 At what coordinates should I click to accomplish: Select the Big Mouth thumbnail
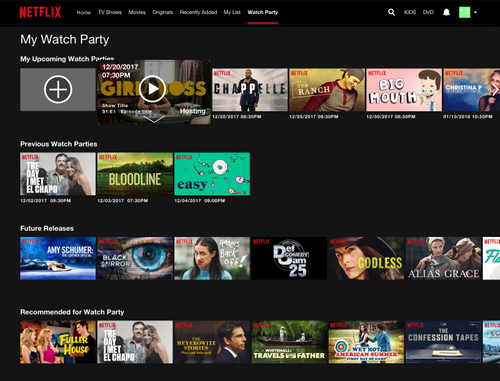pos(404,90)
